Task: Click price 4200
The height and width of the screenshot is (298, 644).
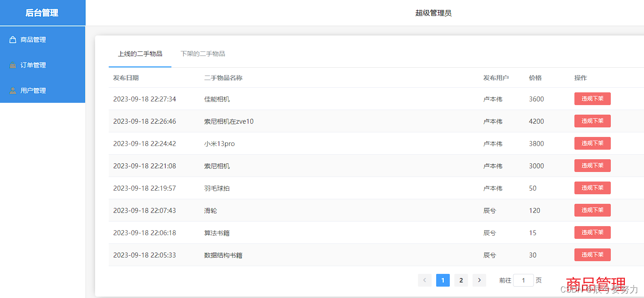Action: coord(536,121)
